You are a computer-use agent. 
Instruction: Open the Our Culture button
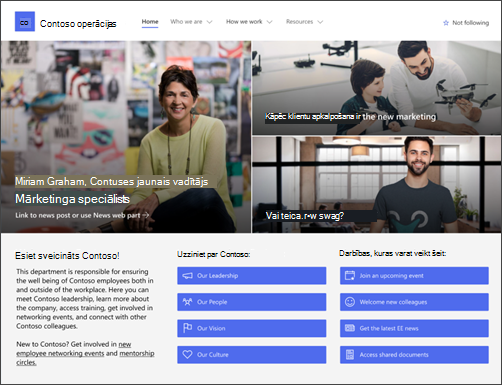coord(252,355)
